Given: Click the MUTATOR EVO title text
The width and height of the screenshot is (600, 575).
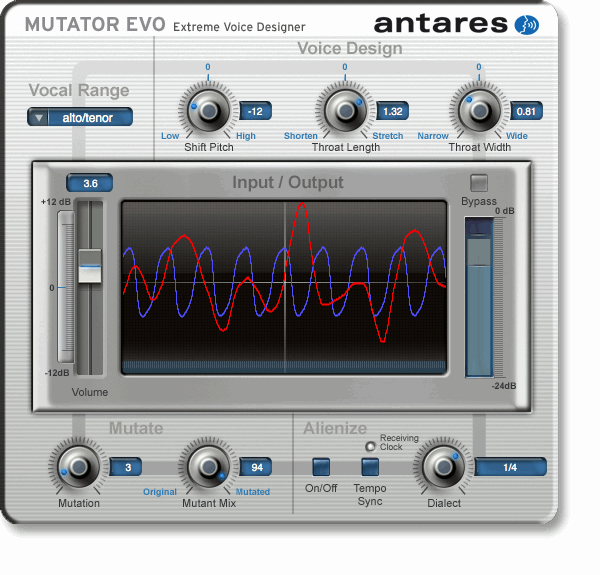Looking at the screenshot, I should pos(95,25).
